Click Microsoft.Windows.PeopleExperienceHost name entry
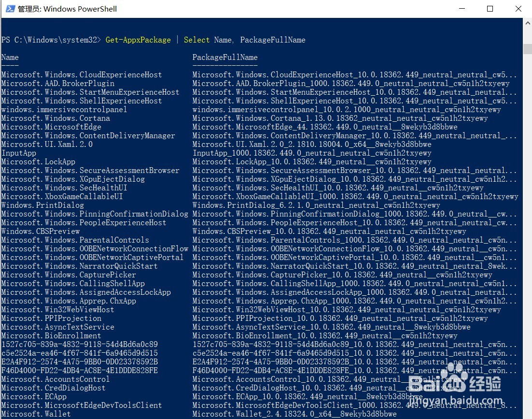This screenshot has height=419, width=532. 84,223
